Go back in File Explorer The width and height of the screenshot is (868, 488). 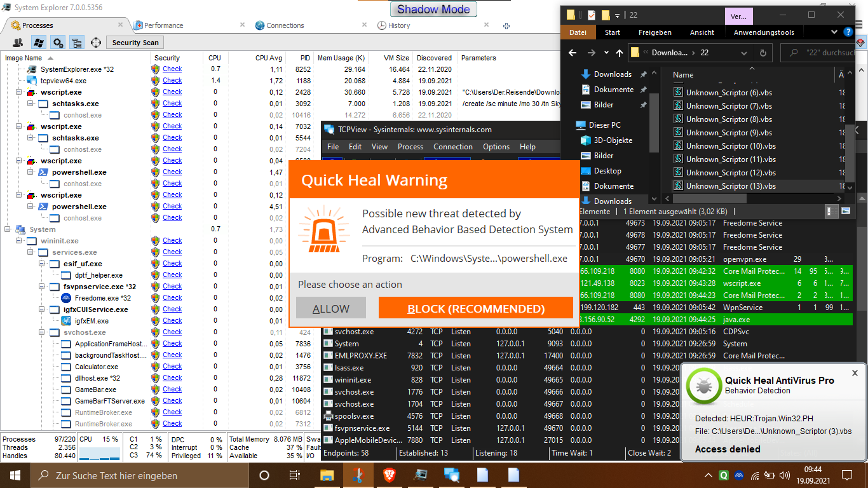pos(573,53)
